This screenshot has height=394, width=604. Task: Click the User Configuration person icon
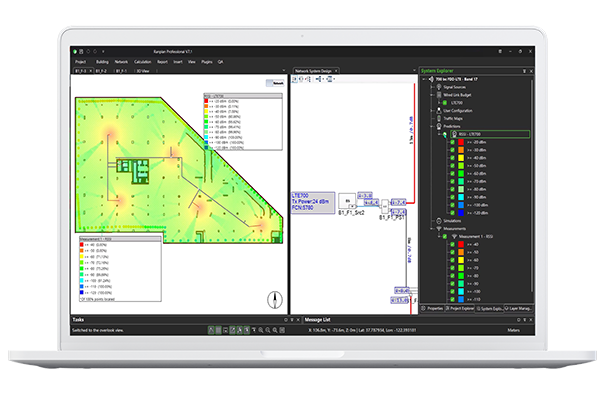(x=438, y=111)
